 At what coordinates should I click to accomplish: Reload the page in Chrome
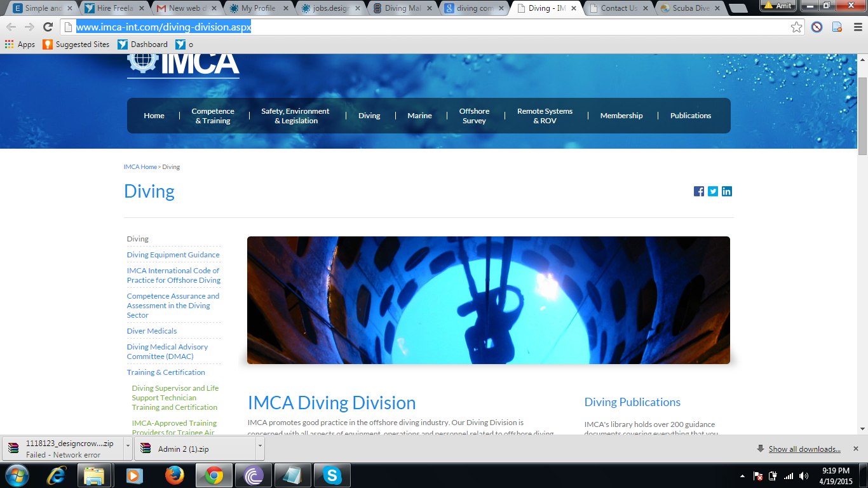48,27
